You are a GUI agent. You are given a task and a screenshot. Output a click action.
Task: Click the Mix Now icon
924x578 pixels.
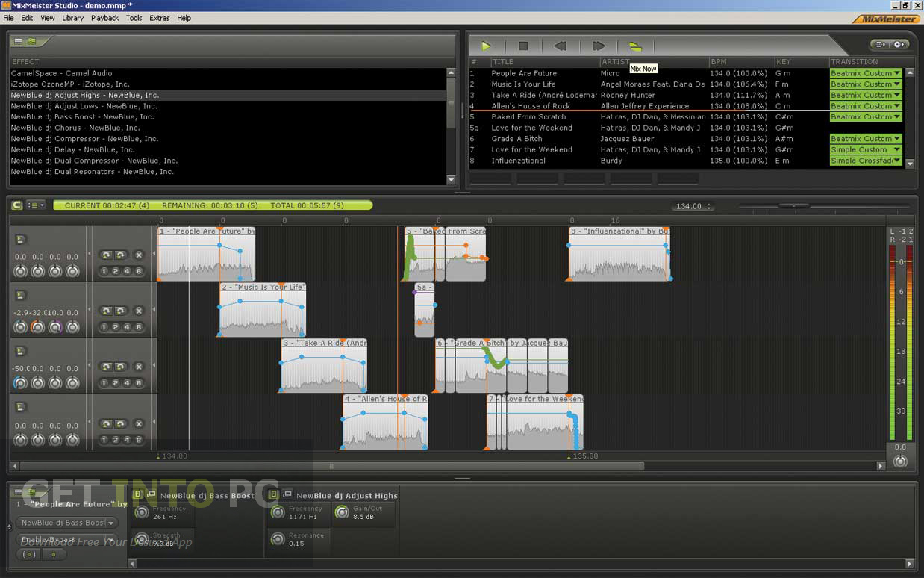[635, 46]
